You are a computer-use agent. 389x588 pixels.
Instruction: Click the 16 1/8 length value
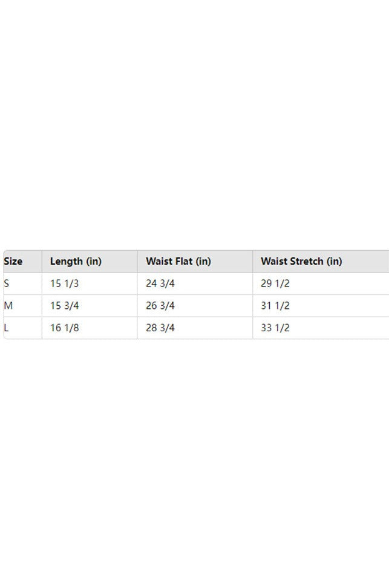coord(64,328)
